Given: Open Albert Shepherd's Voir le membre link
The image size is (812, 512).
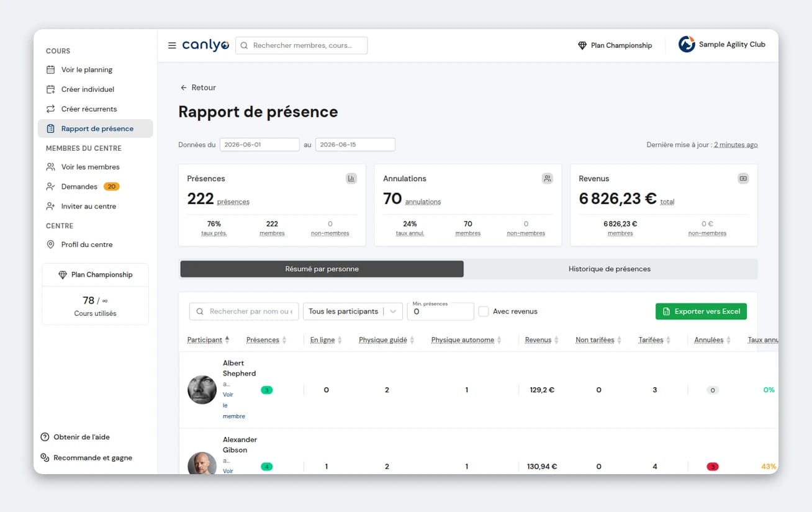Looking at the screenshot, I should (234, 405).
